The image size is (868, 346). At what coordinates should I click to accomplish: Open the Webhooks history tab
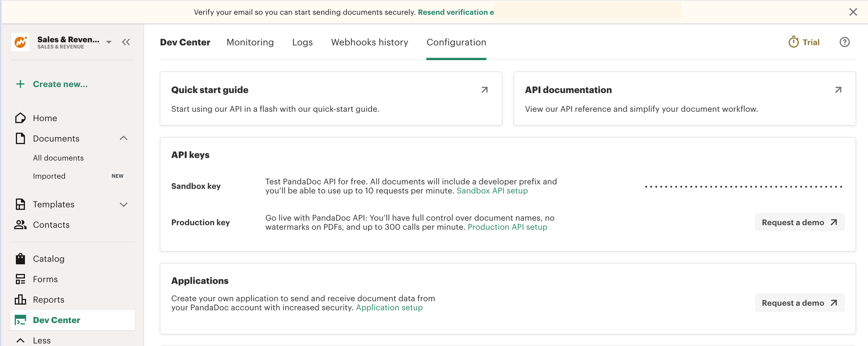369,42
